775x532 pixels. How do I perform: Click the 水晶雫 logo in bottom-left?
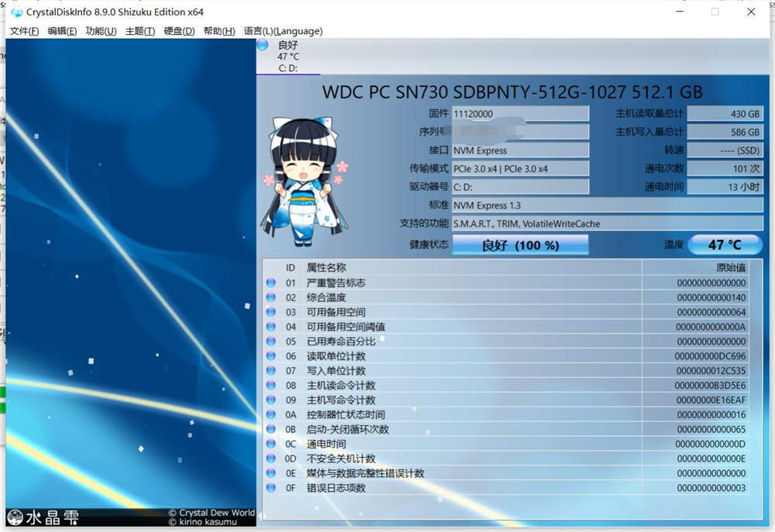pos(43,517)
